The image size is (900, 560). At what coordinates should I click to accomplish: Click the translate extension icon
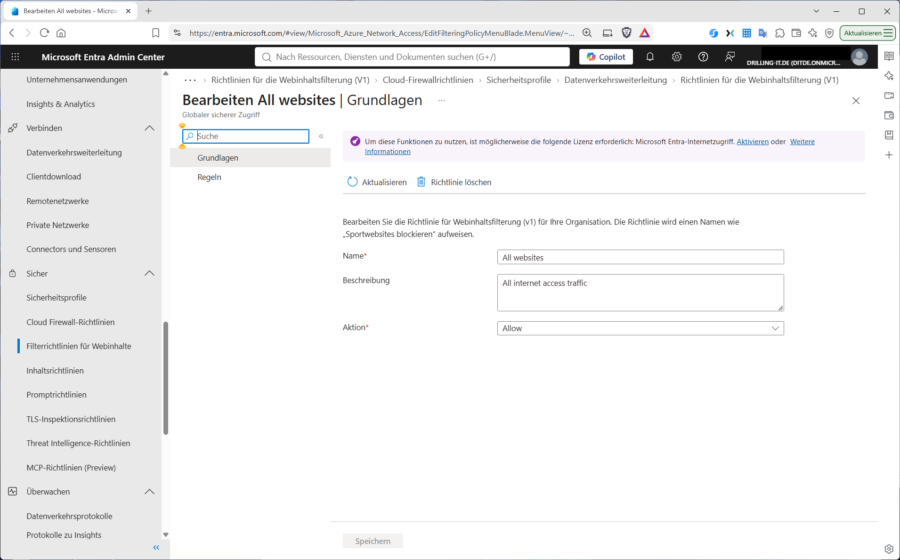(763, 33)
